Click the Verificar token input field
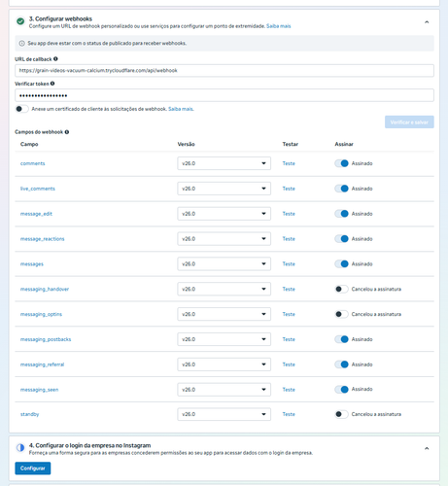 click(x=224, y=95)
